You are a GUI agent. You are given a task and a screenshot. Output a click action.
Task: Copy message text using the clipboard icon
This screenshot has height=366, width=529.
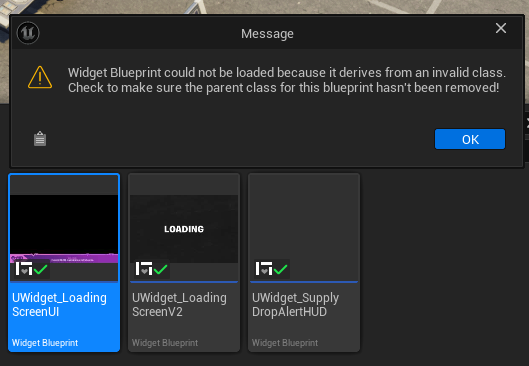tap(40, 139)
